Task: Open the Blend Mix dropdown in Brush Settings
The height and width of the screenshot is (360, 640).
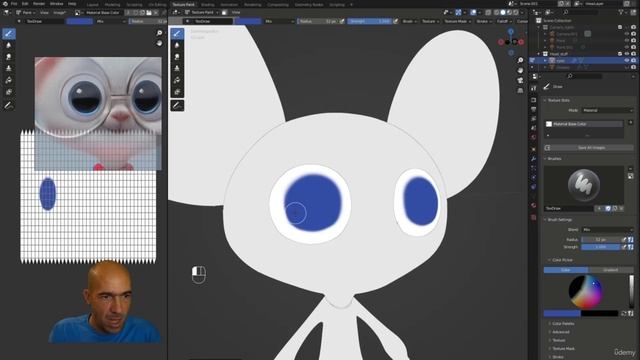Action: click(x=607, y=230)
